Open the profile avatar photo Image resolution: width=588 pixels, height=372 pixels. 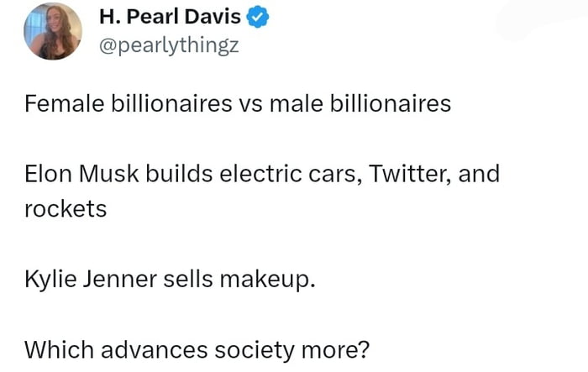point(52,31)
